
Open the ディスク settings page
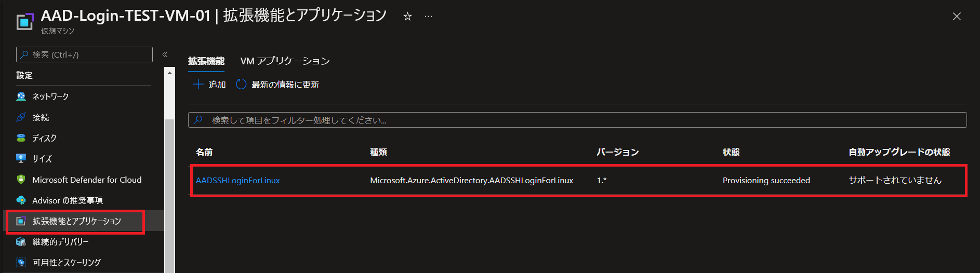tap(44, 138)
